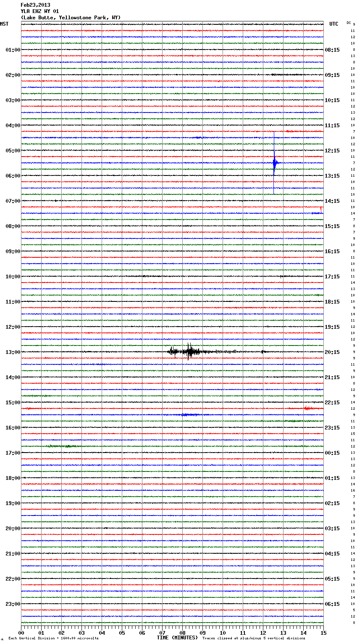The height and width of the screenshot is (644, 357).
Task: Select the 10:00 MST time label
Action: [13, 277]
